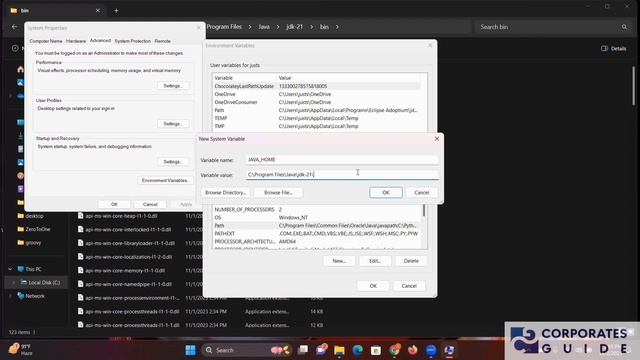This screenshot has height=360, width=640.
Task: Select api-ms-win-core-memory-l1-1-0.dll file
Action: (125, 271)
